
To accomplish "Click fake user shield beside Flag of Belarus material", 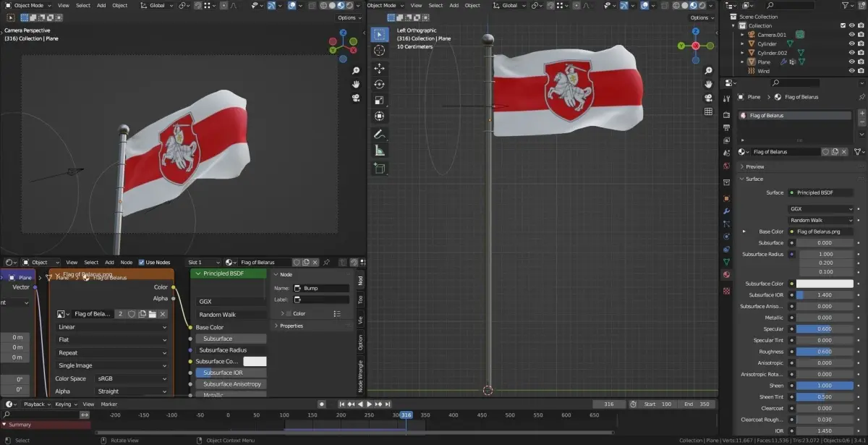I will pyautogui.click(x=825, y=152).
